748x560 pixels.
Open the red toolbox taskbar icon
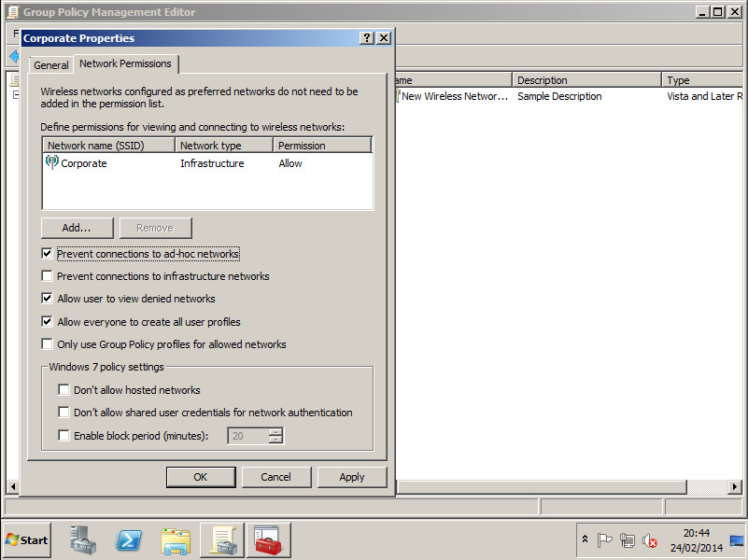click(x=268, y=540)
